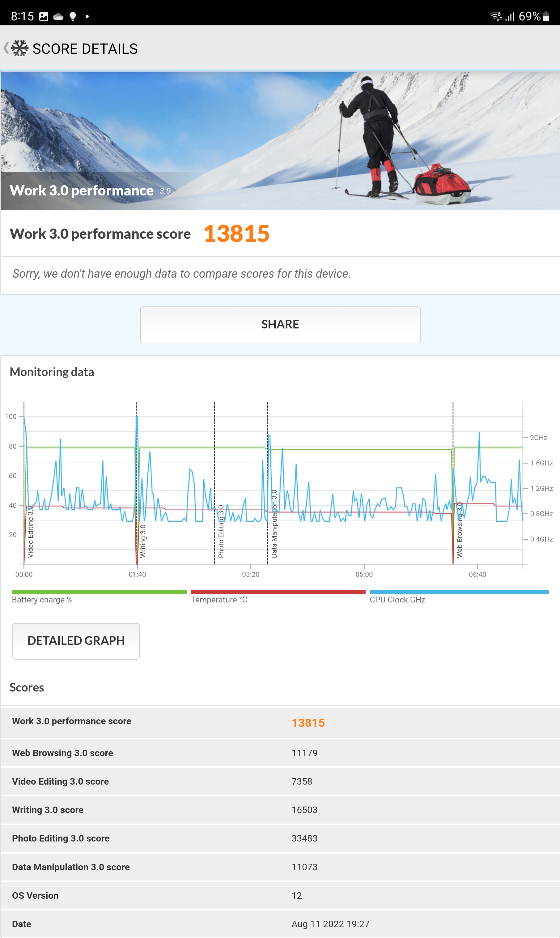560x938 pixels.
Task: Tap the Writing 3.0 marker in graph
Action: click(x=143, y=541)
